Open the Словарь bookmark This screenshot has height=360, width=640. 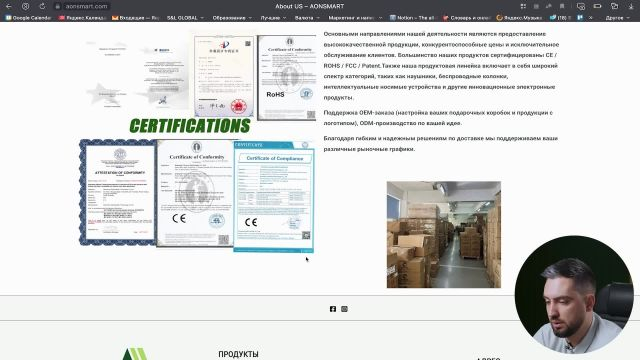(x=467, y=18)
